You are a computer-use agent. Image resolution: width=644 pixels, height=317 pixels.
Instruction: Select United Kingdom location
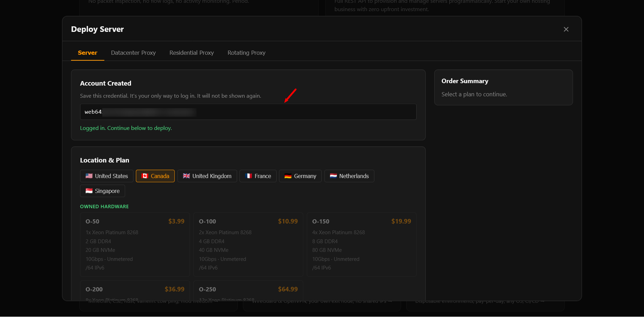pos(207,176)
